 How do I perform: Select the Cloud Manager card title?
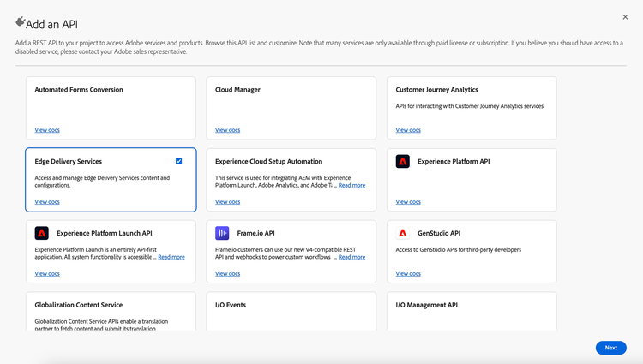(237, 90)
